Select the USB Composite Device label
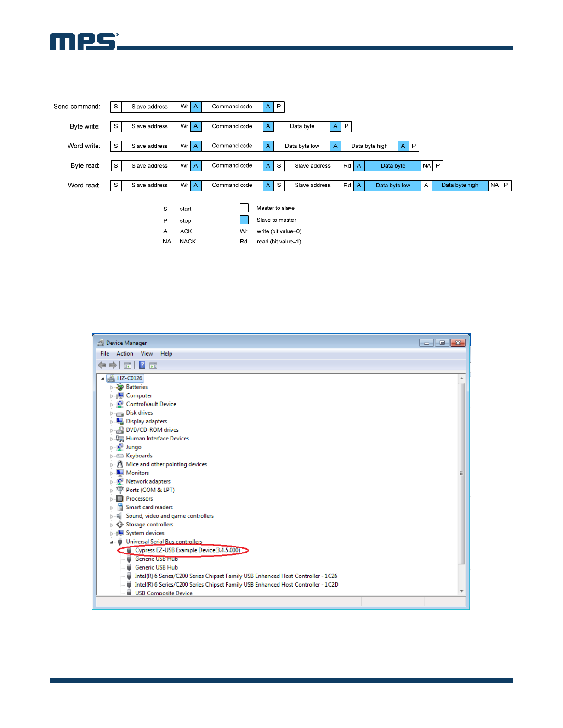 point(164,593)
